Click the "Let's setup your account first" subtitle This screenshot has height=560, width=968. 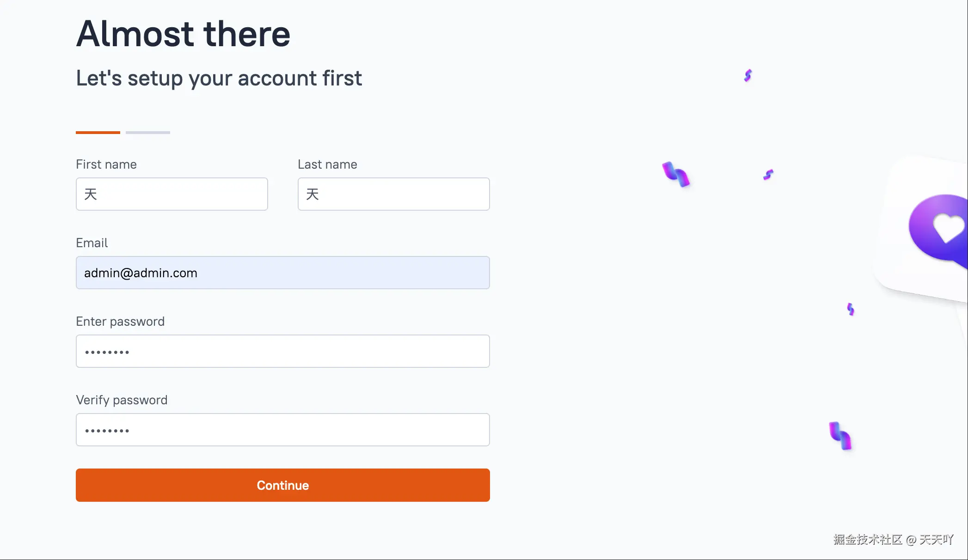[x=219, y=78]
